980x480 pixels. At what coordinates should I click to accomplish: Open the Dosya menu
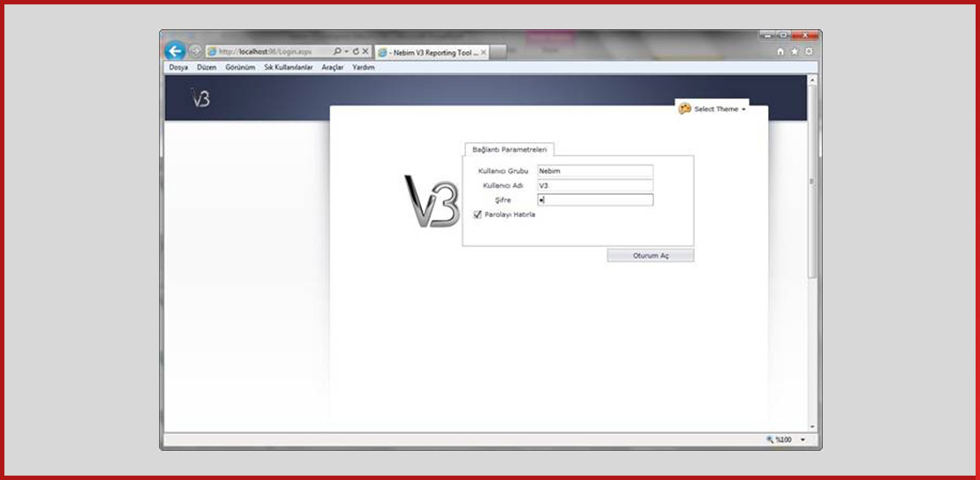click(178, 67)
